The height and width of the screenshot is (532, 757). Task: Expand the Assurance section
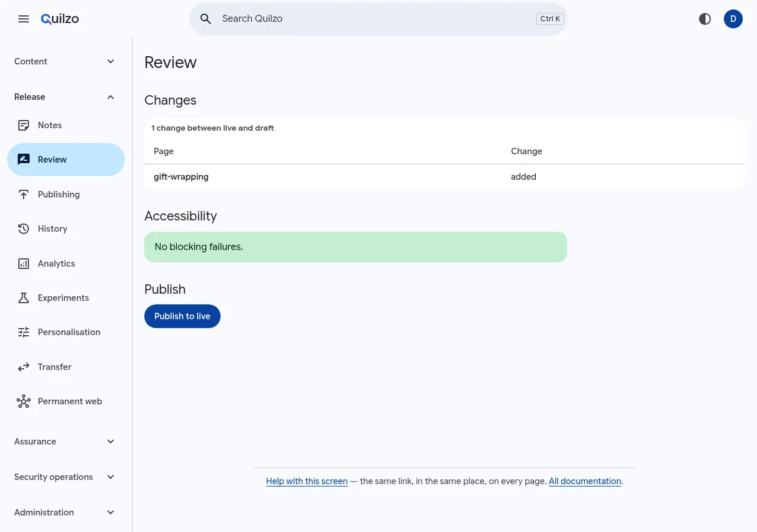66,442
